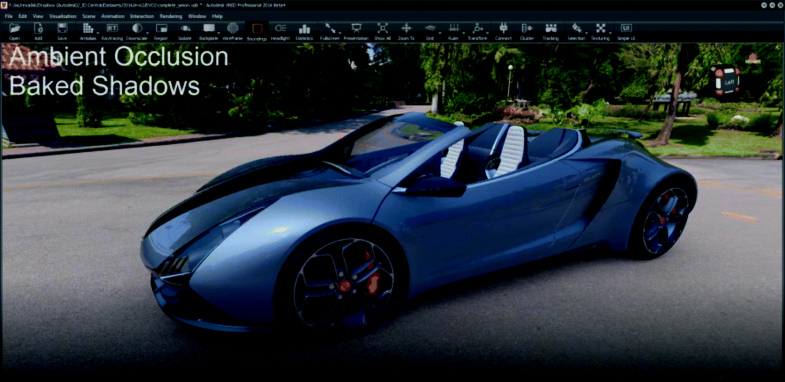Expand the Antialias dropdown arrow
The height and width of the screenshot is (382, 785).
[x=98, y=33]
